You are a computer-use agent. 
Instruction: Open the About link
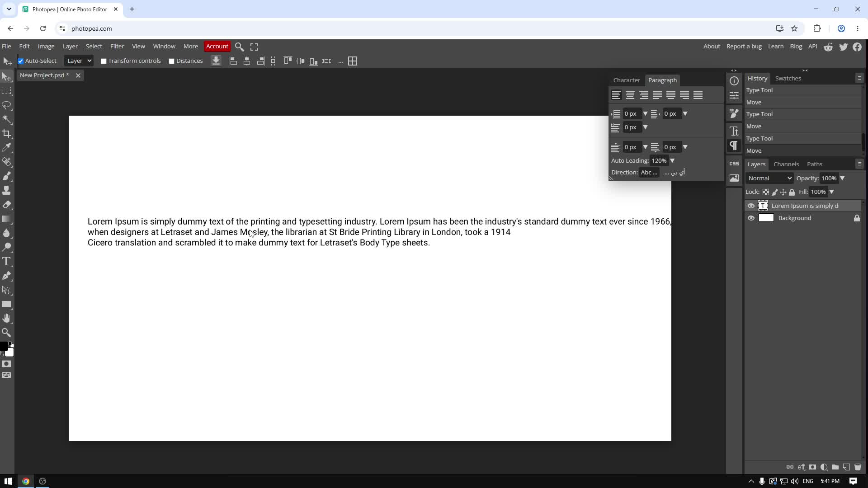[712, 47]
